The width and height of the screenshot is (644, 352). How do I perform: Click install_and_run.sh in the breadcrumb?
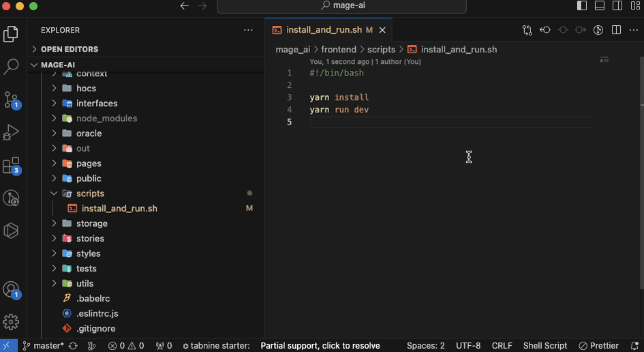pyautogui.click(x=459, y=50)
